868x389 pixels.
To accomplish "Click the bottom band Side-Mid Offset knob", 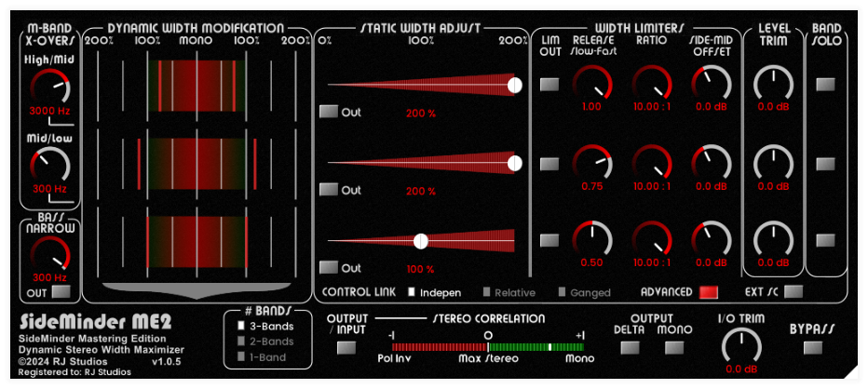I will (711, 238).
